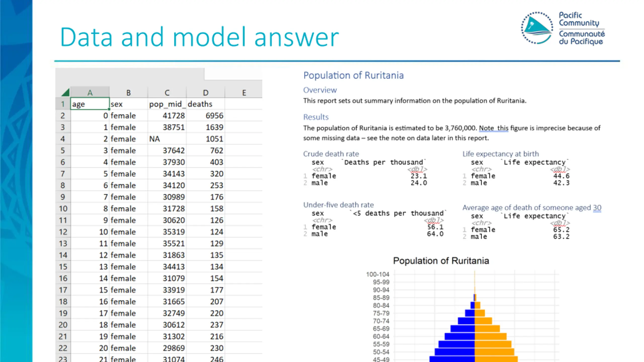Click population value 37930

[x=174, y=162]
